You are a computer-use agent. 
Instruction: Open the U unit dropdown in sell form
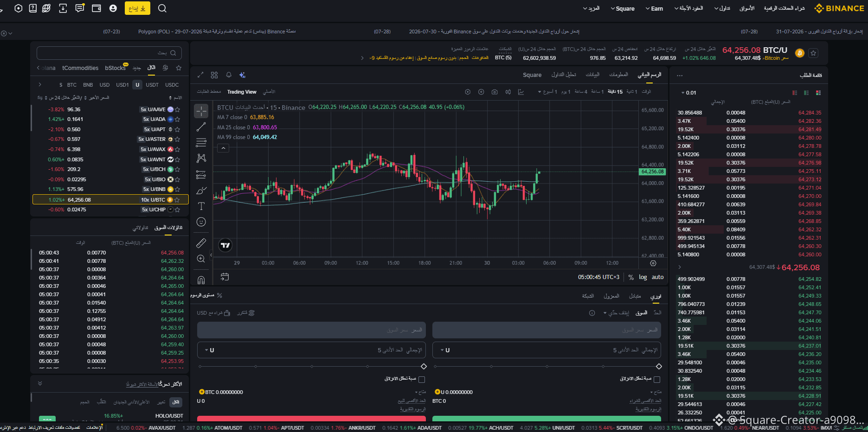[209, 350]
